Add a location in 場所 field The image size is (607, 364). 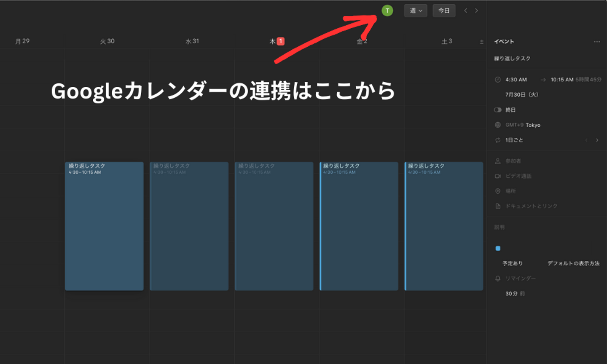[510, 191]
